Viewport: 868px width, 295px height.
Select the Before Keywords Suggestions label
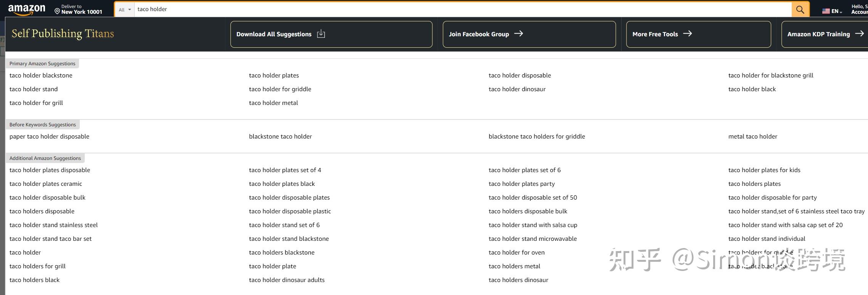[43, 125]
